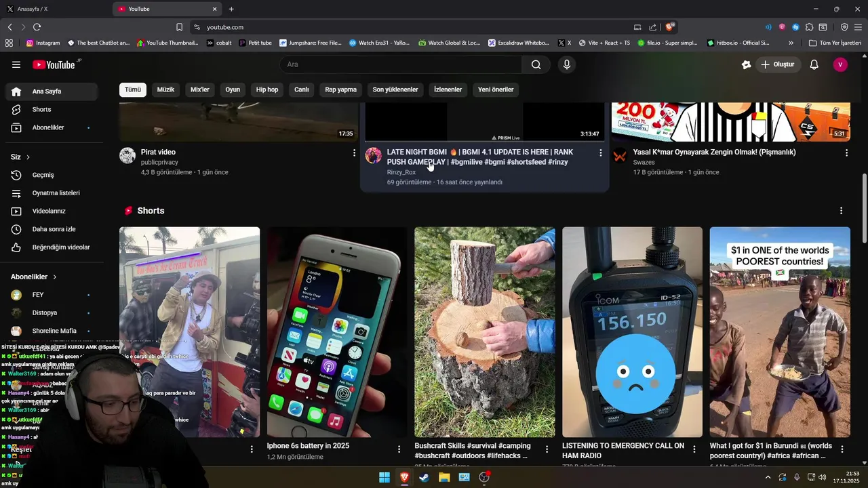Open YouTube notifications bell
This screenshot has height=488, width=868.
pyautogui.click(x=814, y=64)
